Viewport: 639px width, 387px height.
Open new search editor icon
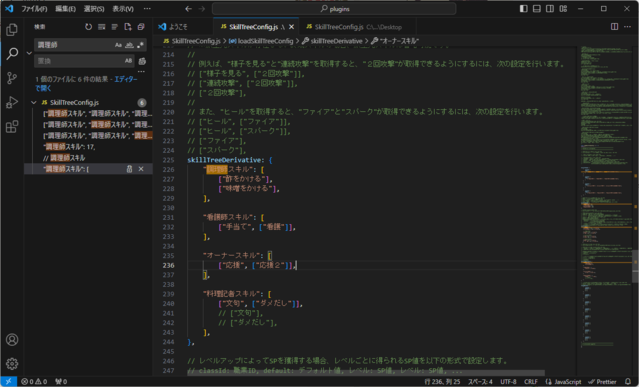[x=128, y=27]
